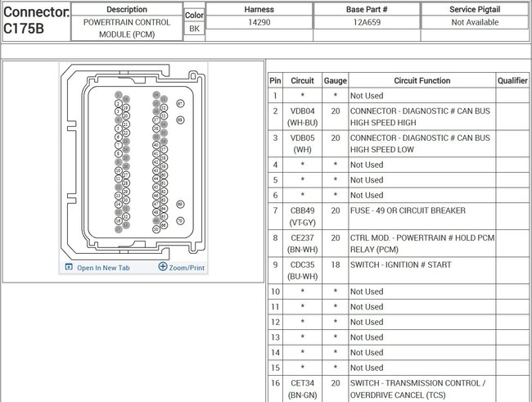The image size is (532, 402).
Task: Click pin 67 circle in the connector diagram
Action: pos(181,103)
